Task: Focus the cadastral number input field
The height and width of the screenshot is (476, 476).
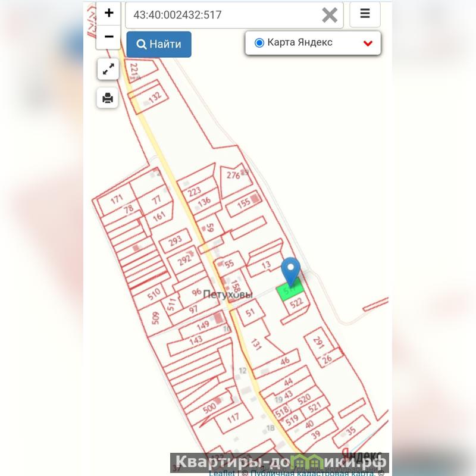Action: [223, 15]
